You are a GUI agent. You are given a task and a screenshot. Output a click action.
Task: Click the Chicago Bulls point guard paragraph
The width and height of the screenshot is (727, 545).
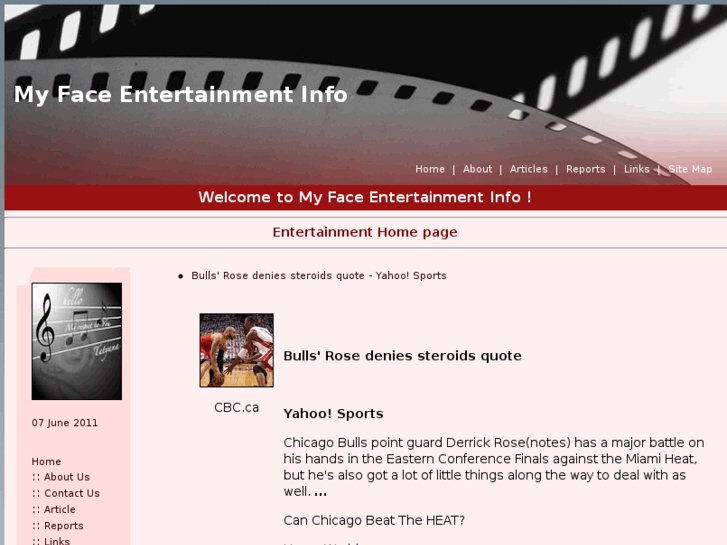tap(494, 467)
